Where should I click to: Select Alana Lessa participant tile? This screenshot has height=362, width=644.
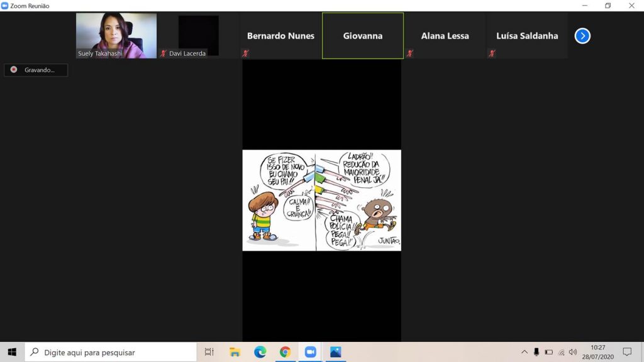(x=445, y=35)
